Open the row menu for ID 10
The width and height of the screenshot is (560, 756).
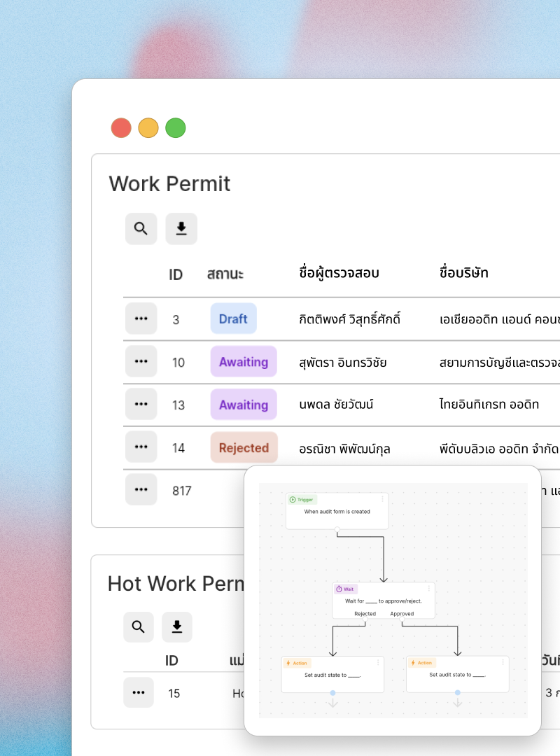pyautogui.click(x=141, y=362)
